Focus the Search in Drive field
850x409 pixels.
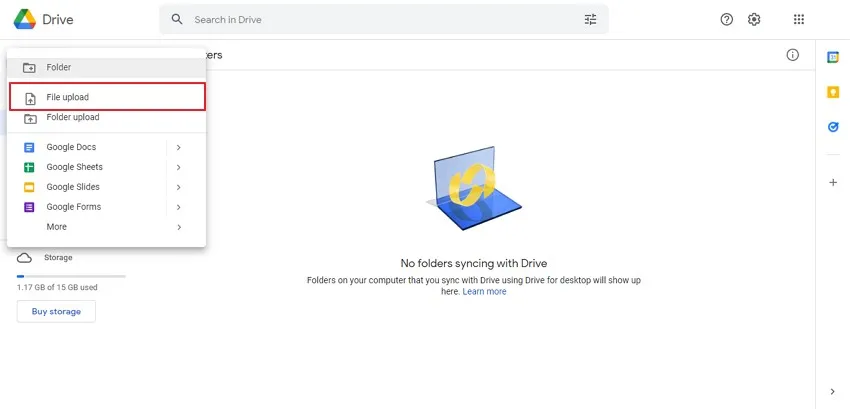[384, 20]
